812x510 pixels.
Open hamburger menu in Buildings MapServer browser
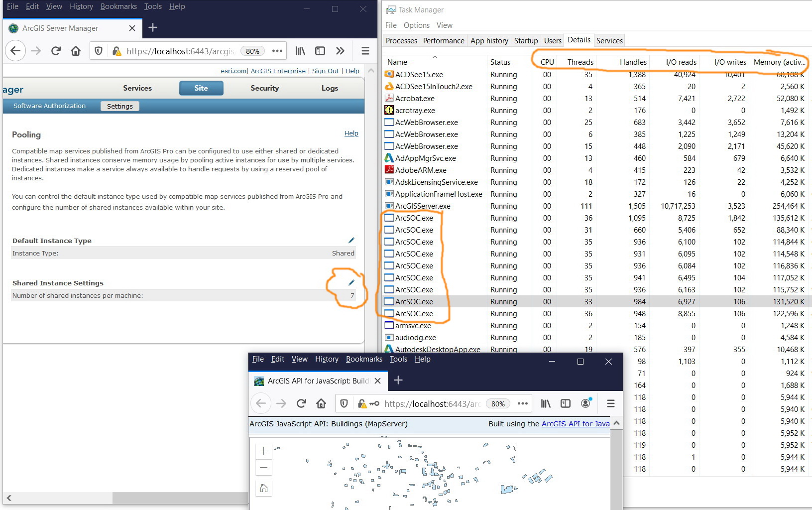[610, 403]
